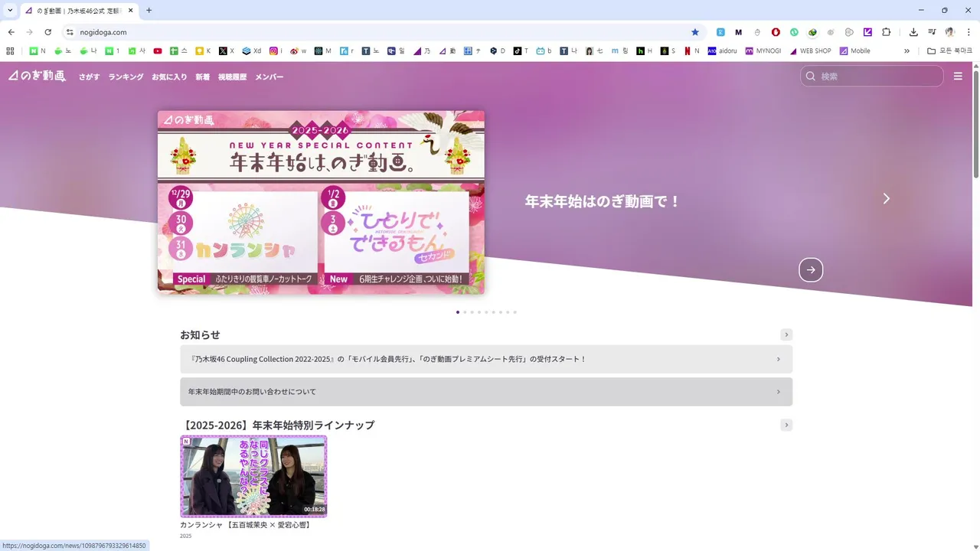Open the Chrome profile avatar
Image resolution: width=980 pixels, height=551 pixels.
tap(950, 32)
